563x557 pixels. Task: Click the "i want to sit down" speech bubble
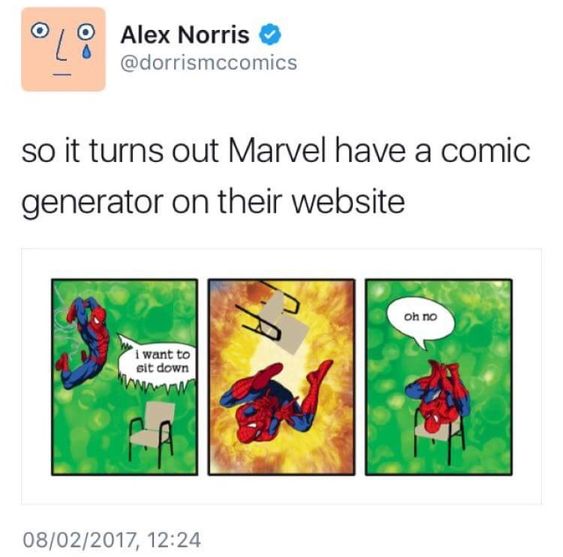coord(157,363)
